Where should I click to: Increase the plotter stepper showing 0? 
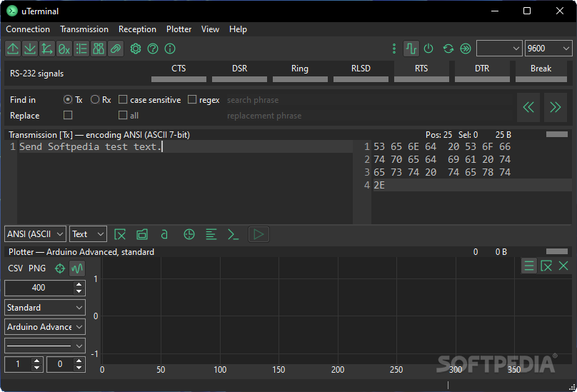79,361
